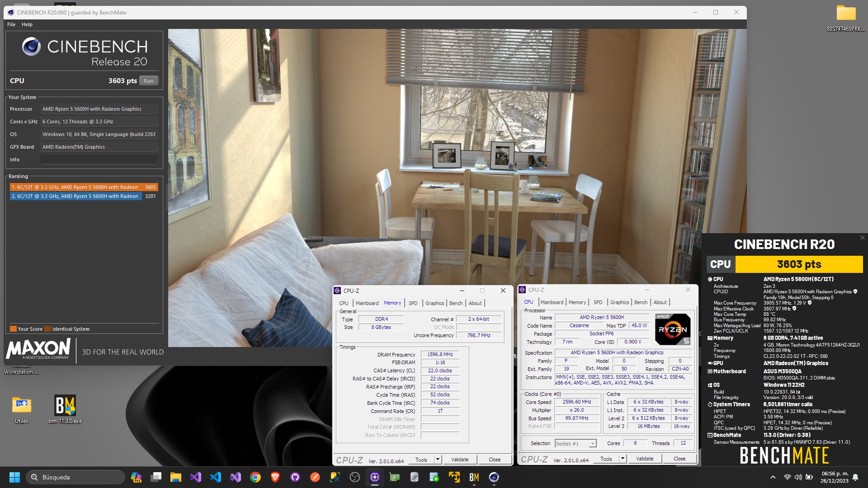This screenshot has height=488, width=868.
Task: Expand Tools dropdown arrow in left CPU-Z window
Action: pyautogui.click(x=437, y=460)
